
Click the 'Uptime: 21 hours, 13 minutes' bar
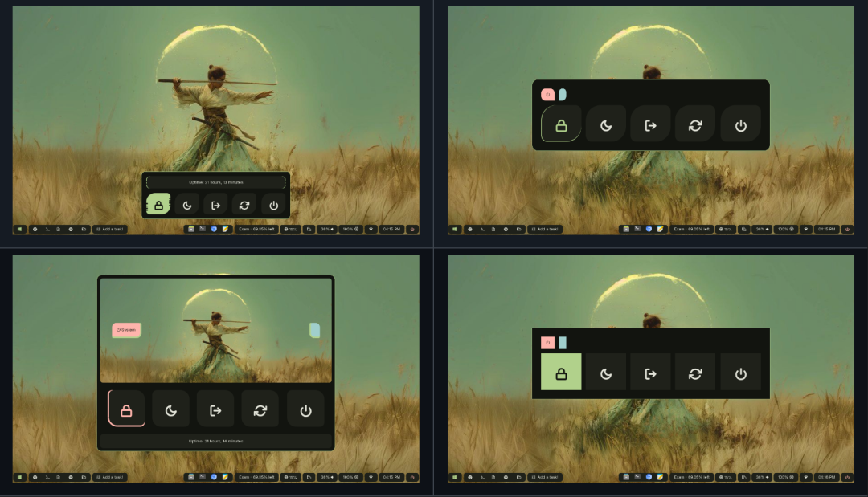click(x=216, y=182)
